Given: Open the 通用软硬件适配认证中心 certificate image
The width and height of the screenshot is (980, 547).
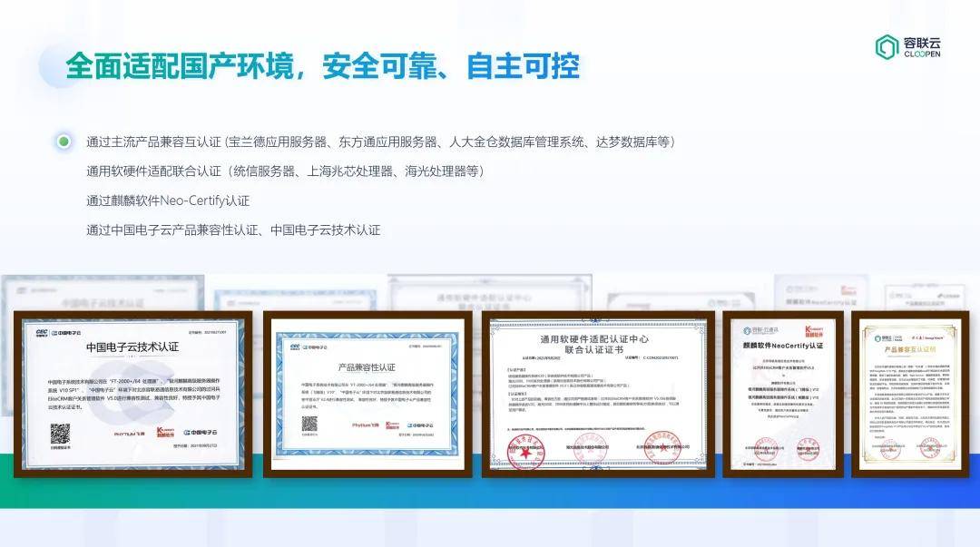Looking at the screenshot, I should click(596, 394).
